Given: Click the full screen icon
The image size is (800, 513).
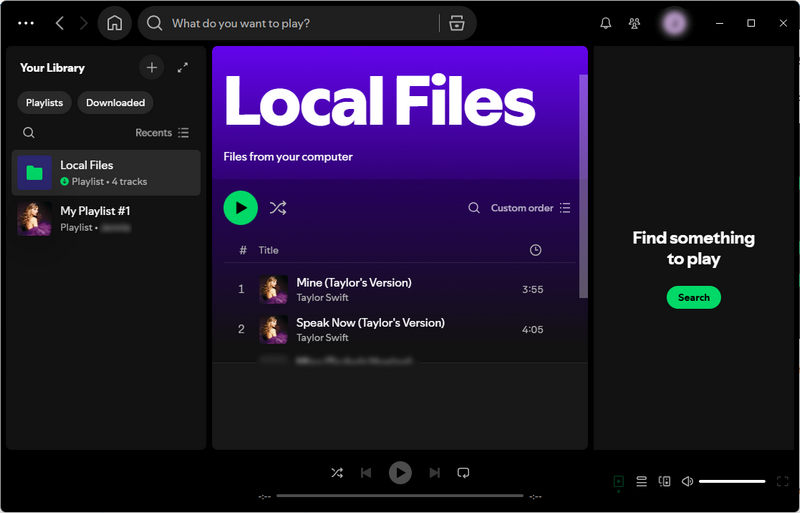Looking at the screenshot, I should click(782, 481).
